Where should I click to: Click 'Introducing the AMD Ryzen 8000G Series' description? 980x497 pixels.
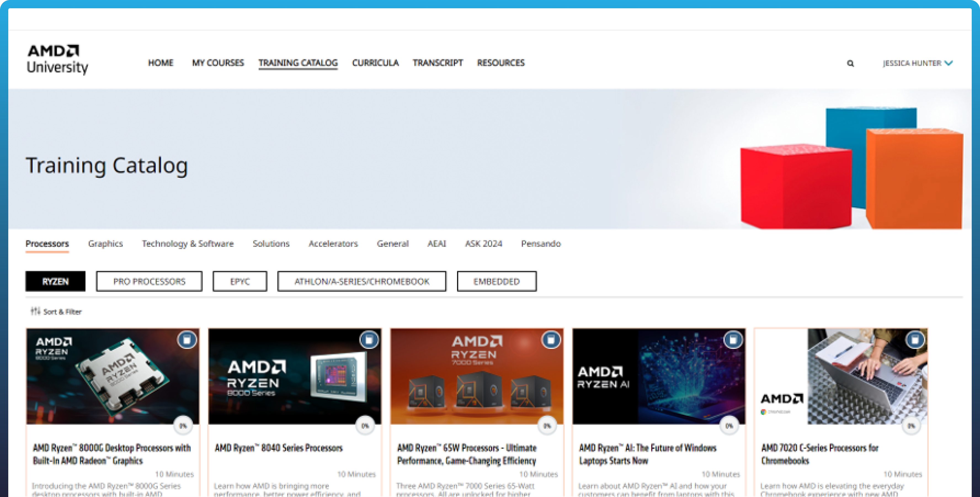click(x=106, y=490)
